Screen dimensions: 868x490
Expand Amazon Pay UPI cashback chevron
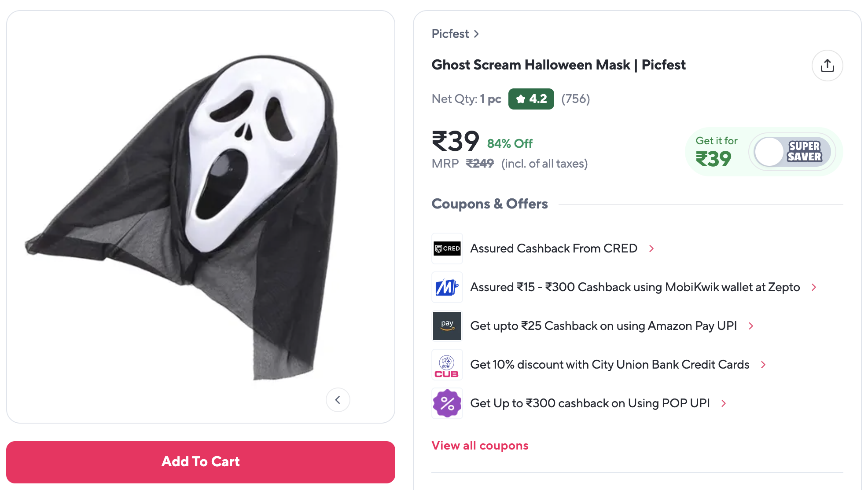click(x=751, y=326)
